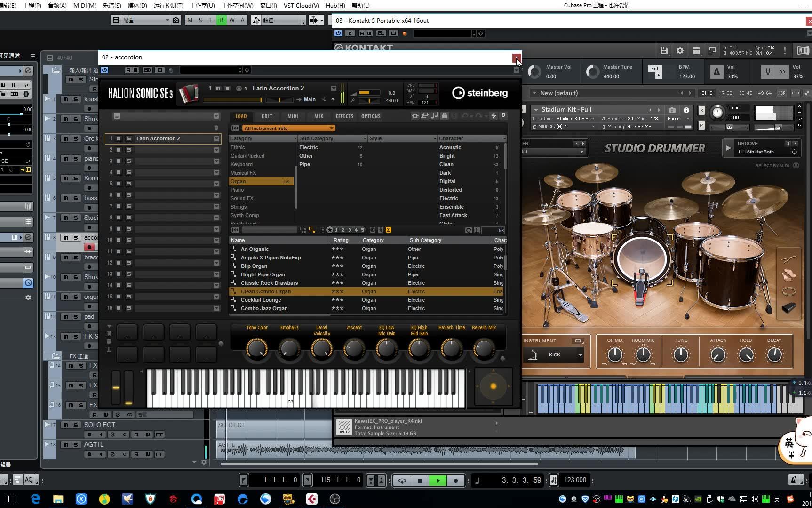Click Kontakt AUX button
812x508 pixels.
coord(795,93)
